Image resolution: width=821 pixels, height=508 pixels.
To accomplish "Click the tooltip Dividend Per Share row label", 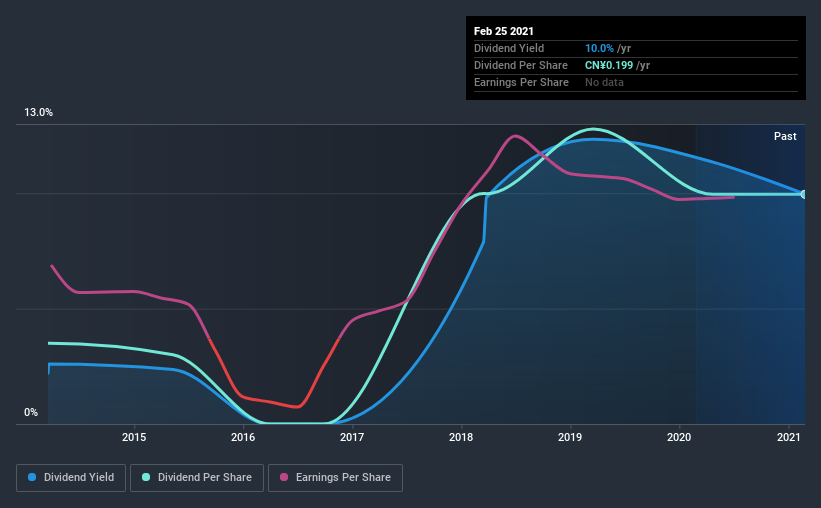I will click(520, 65).
